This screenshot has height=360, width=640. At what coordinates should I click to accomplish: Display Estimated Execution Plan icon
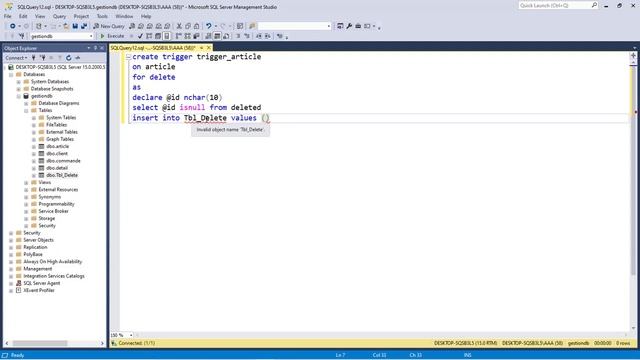pos(149,36)
